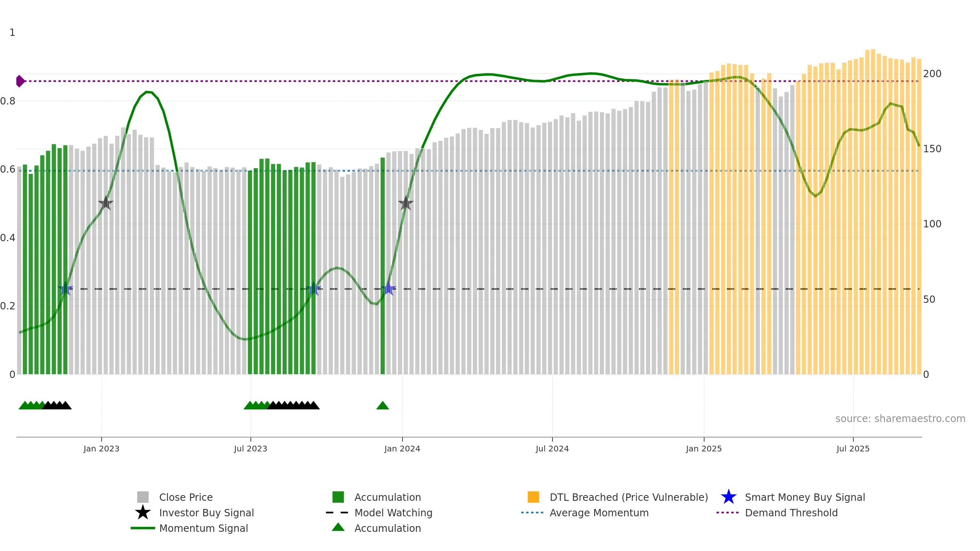Click the source: sharemaestro.com text
Image resolution: width=980 pixels, height=551 pixels.
coord(900,419)
